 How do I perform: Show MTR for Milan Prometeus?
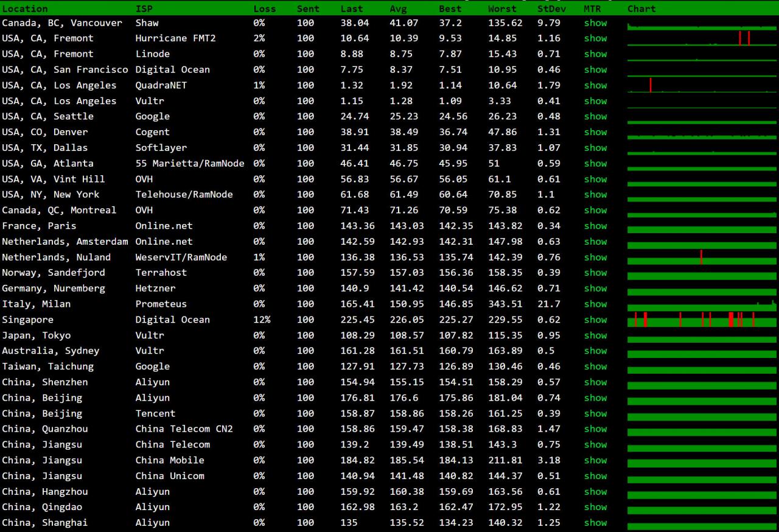point(595,304)
